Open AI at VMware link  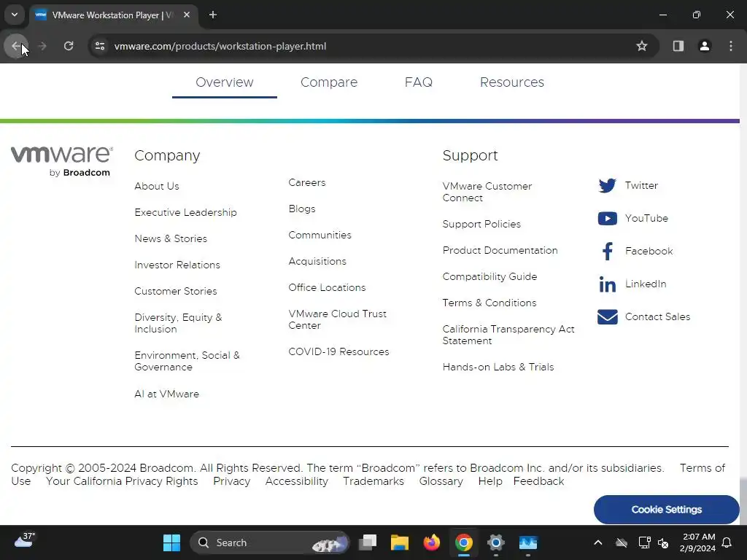click(x=167, y=394)
